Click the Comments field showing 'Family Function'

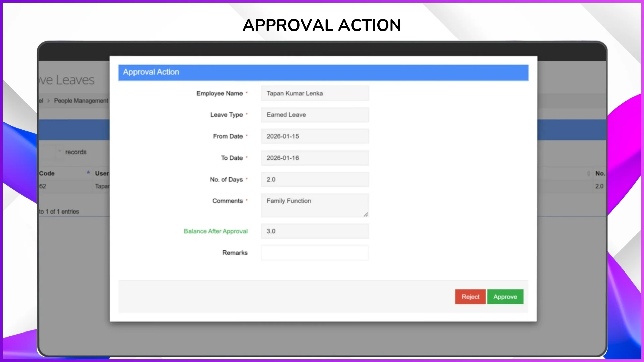tap(314, 205)
